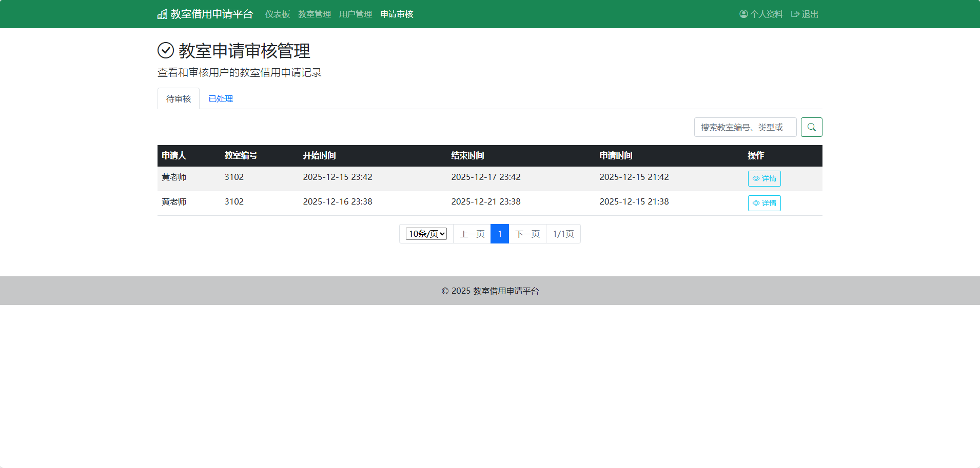Click the checkmark icon beside the page title
Screen dimensions: 980x468
[166, 51]
